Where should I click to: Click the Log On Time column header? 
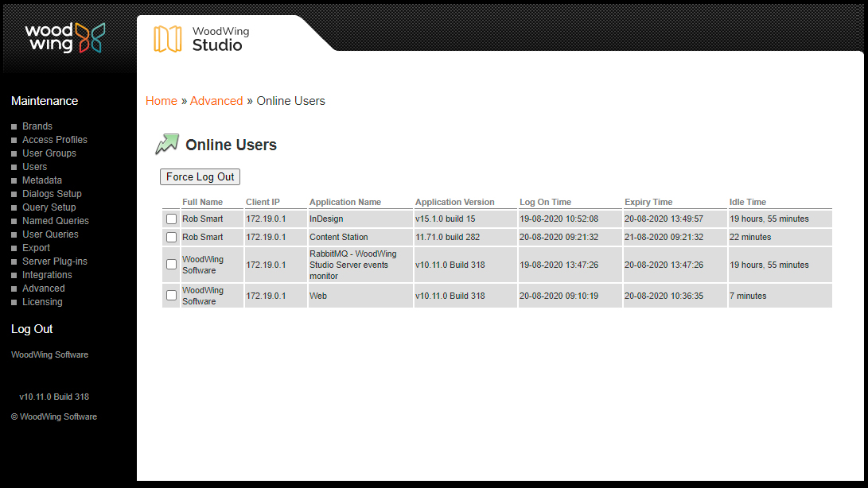545,202
